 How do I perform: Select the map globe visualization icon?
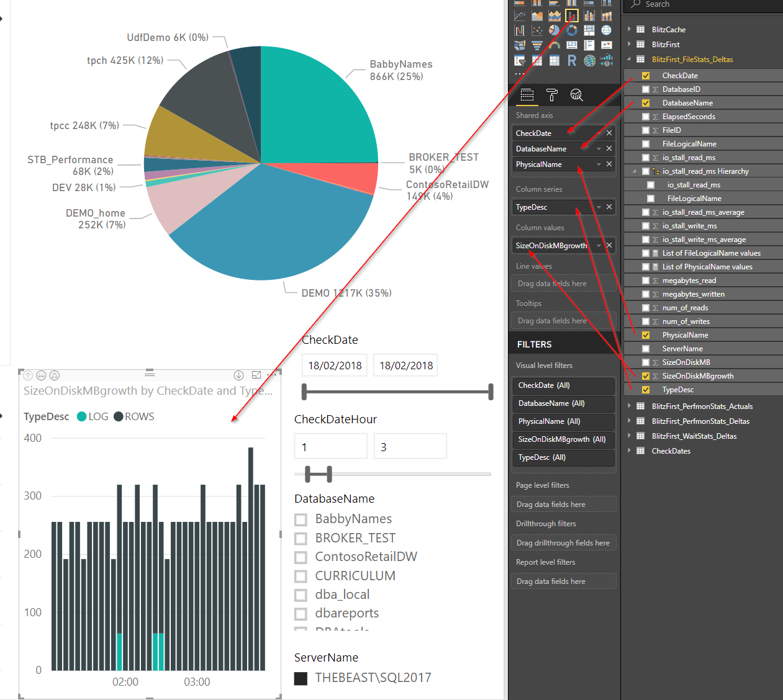(x=607, y=30)
